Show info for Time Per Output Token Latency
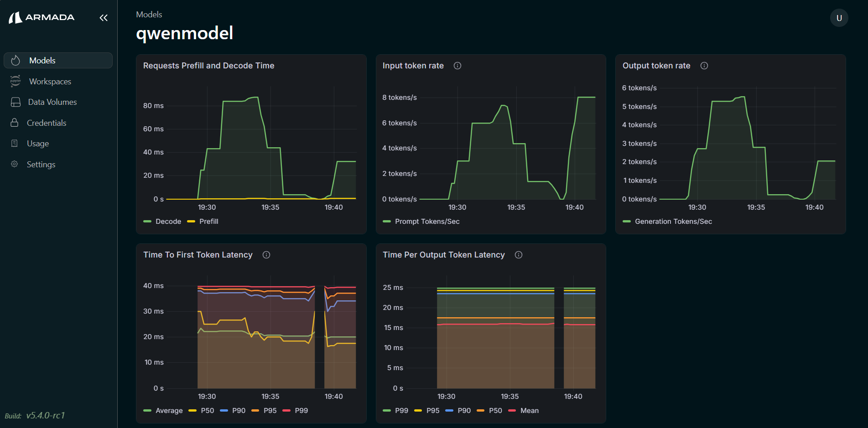 (519, 255)
